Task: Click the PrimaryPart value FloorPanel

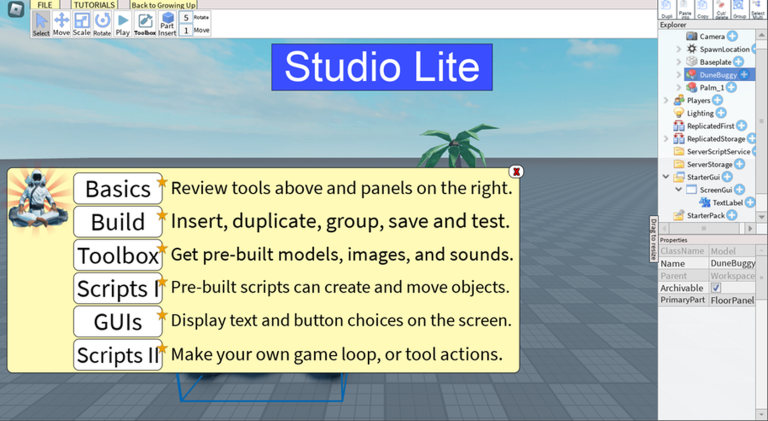Action: [x=732, y=300]
